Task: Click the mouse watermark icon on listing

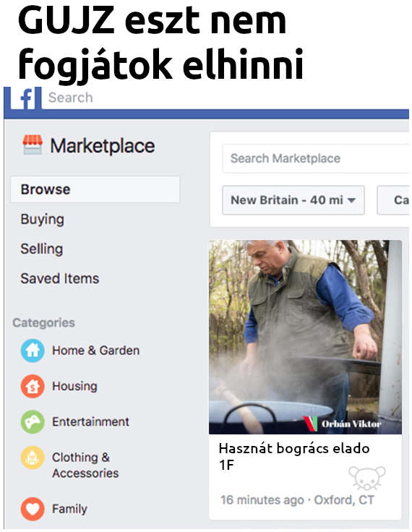Action: (x=367, y=478)
